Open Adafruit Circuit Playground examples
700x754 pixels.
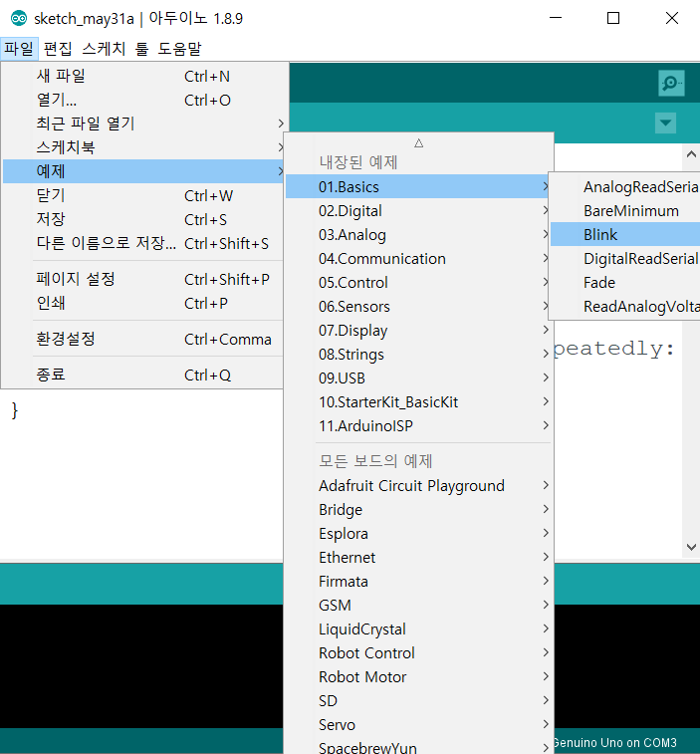click(x=418, y=486)
